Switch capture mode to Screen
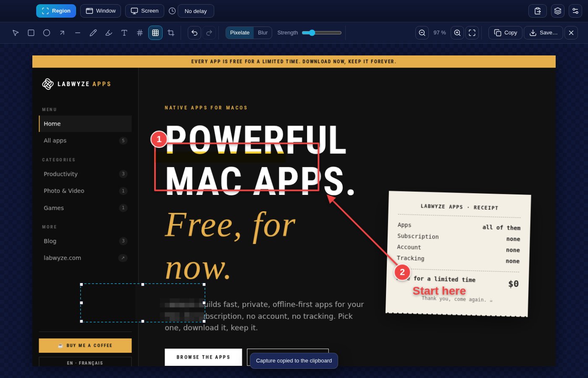This screenshot has height=378, width=588. pos(144,11)
